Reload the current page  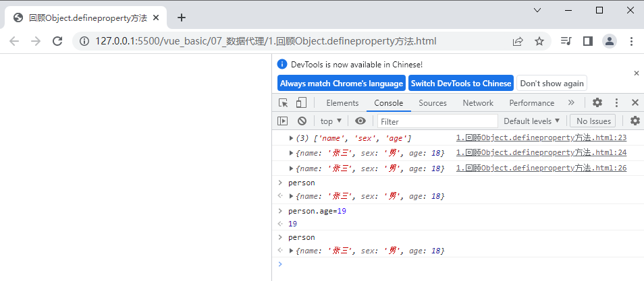[57, 41]
